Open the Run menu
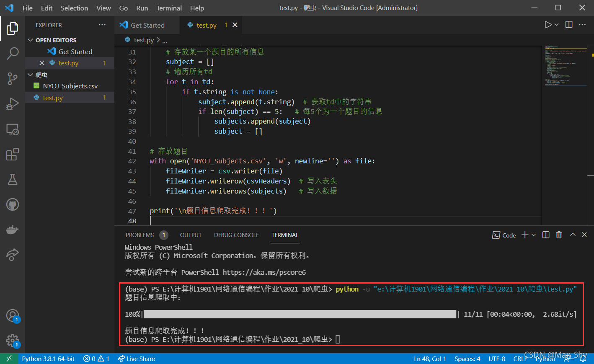 142,8
